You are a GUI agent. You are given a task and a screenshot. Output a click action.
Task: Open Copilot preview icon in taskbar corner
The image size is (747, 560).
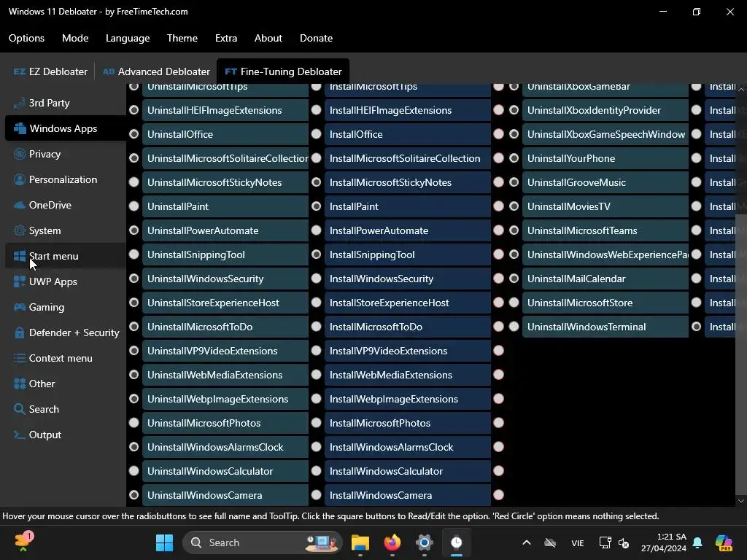coord(724,542)
